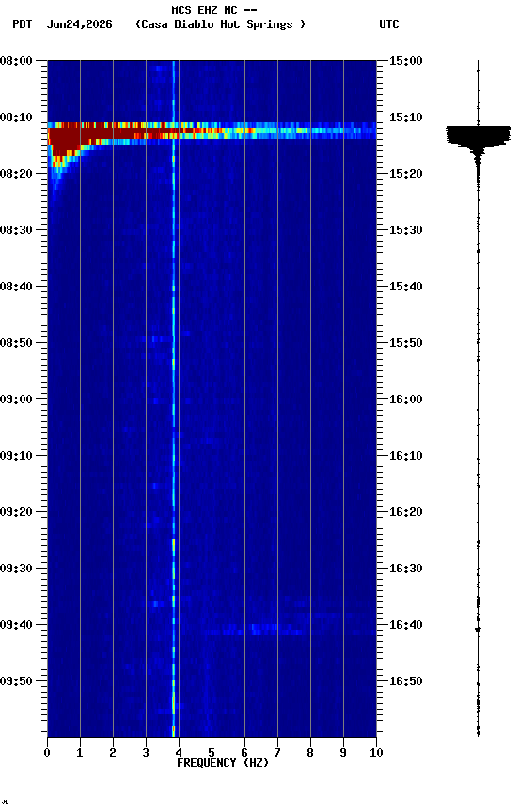Click the '10' frequency axis tick label

pos(376,753)
